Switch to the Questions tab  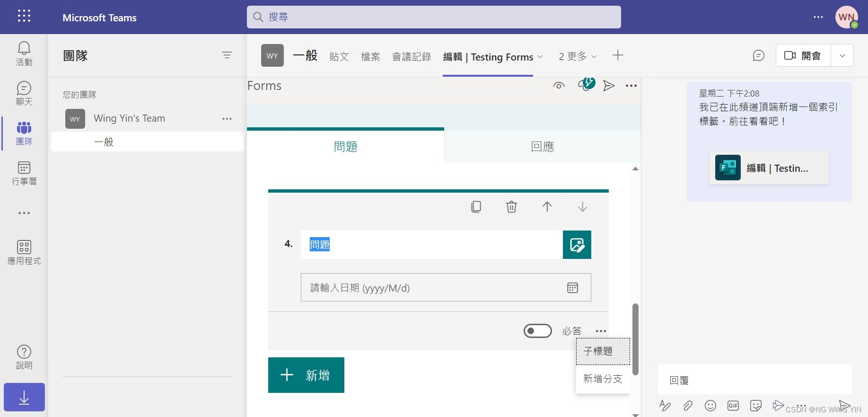345,147
